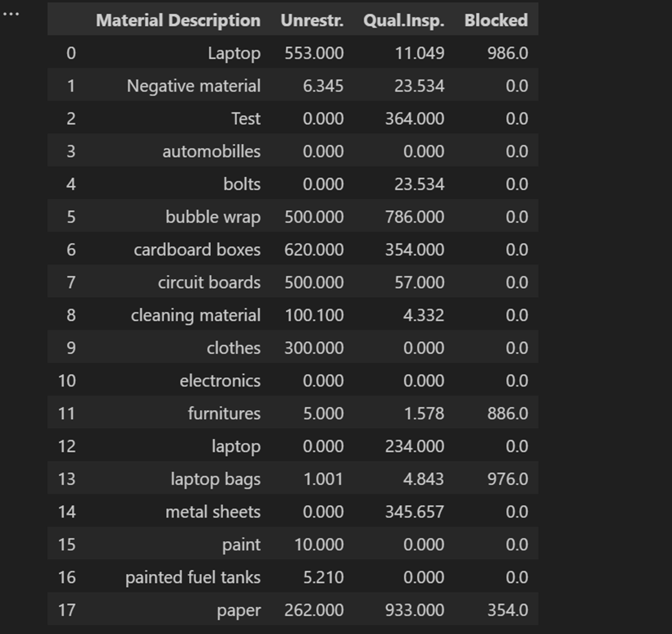The height and width of the screenshot is (634, 672).
Task: Select the Negative material cell
Action: point(193,86)
